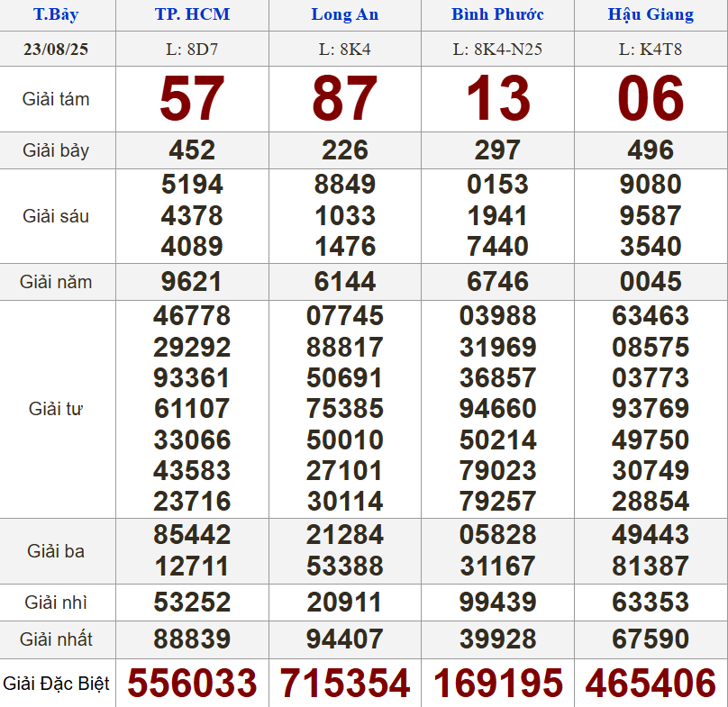Select Giải nhì number 63353
Screen dimensions: 728x707
651,602
